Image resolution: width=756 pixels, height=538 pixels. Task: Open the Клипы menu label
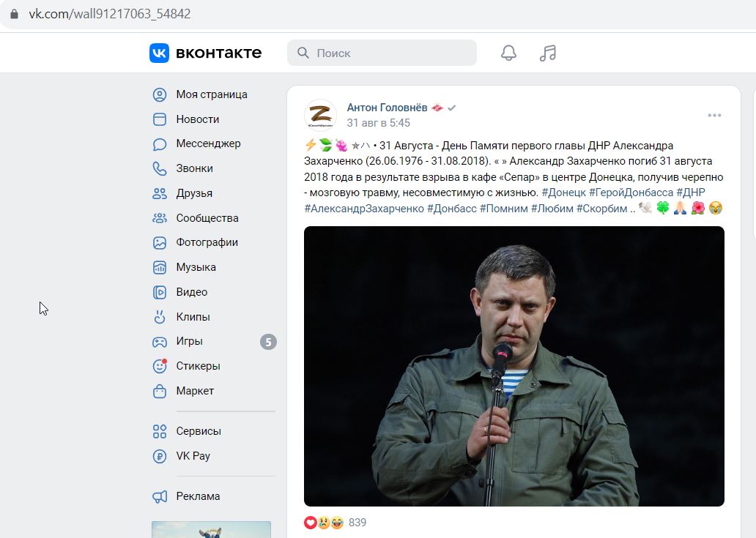tap(193, 317)
